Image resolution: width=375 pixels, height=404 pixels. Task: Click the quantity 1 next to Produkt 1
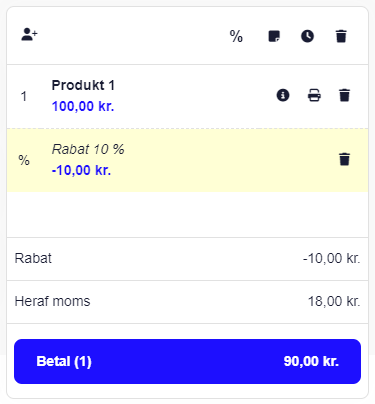click(24, 96)
